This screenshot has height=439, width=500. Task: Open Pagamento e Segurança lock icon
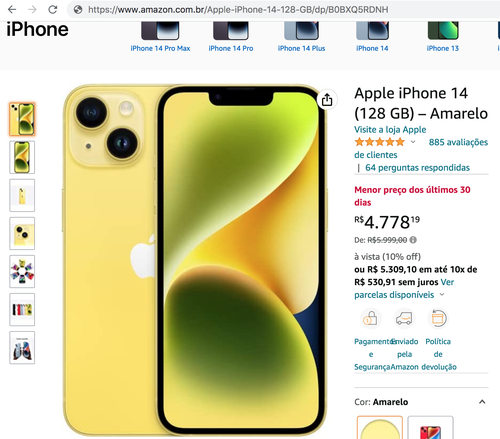click(370, 318)
